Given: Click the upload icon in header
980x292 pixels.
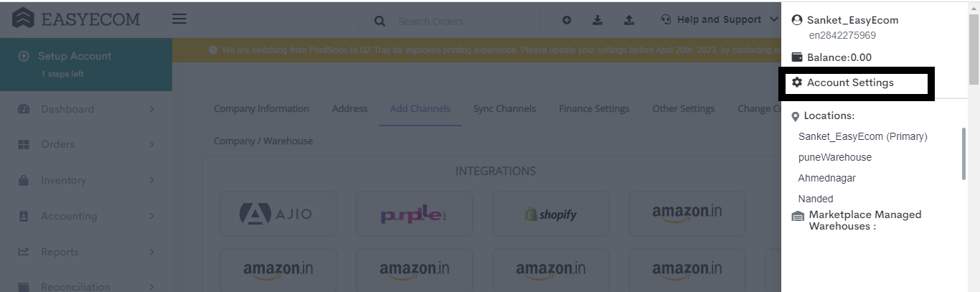Looking at the screenshot, I should coord(629,21).
